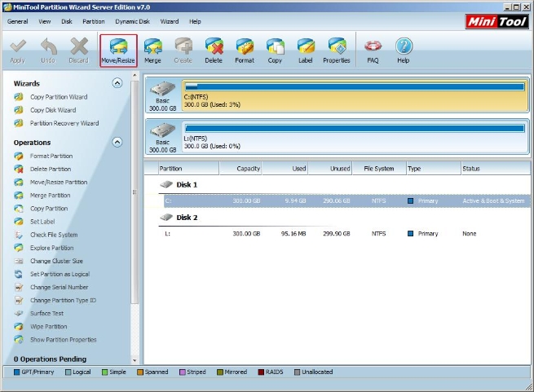Open the Partition menu
This screenshot has height=392, width=534.
click(x=94, y=21)
